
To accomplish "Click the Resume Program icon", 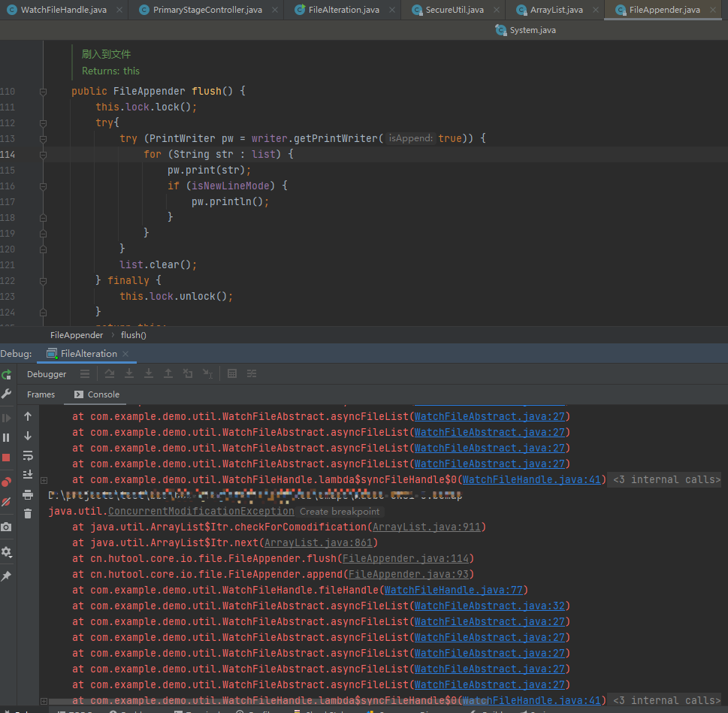I will point(7,418).
